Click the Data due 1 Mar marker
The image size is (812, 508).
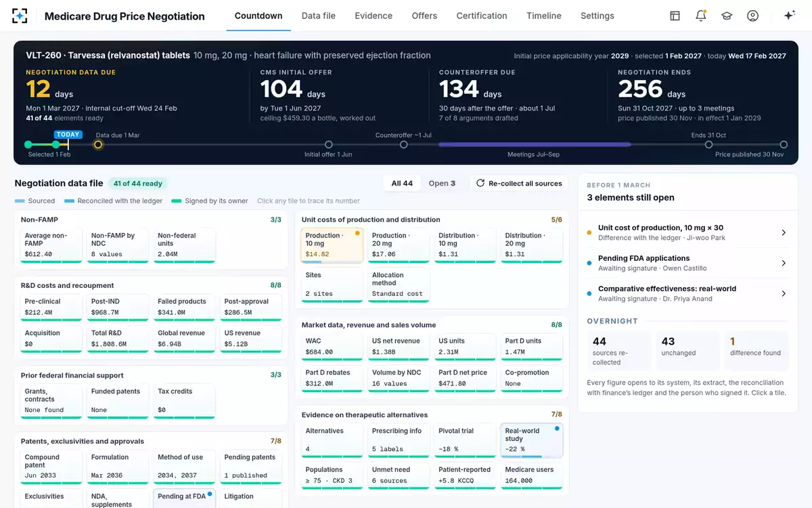coord(98,144)
